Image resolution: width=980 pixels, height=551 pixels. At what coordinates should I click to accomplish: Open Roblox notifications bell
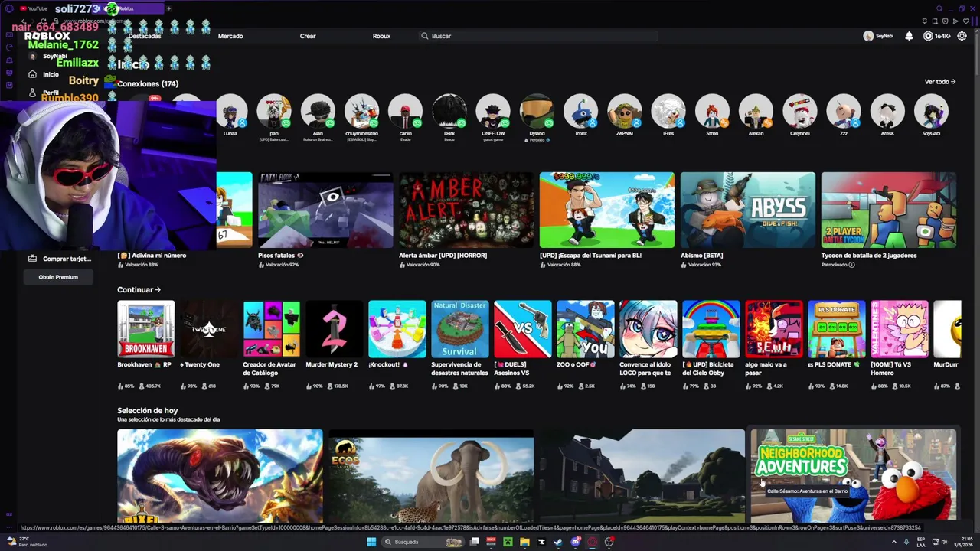click(x=909, y=36)
